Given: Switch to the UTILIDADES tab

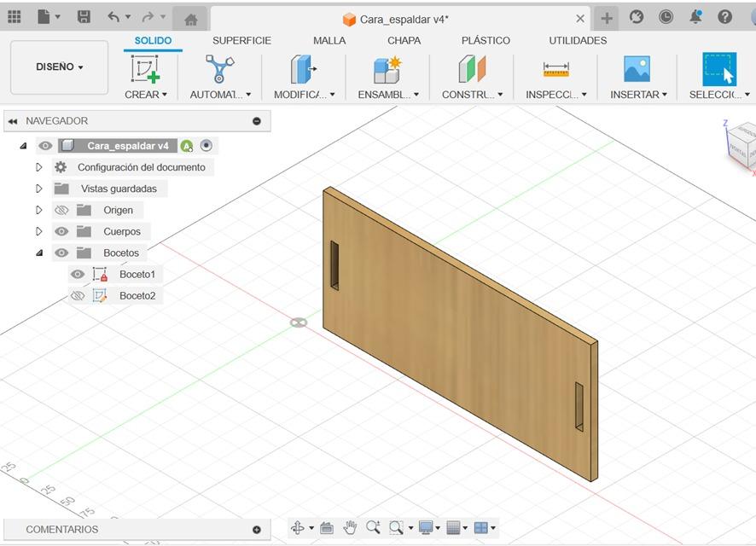Looking at the screenshot, I should 578,40.
